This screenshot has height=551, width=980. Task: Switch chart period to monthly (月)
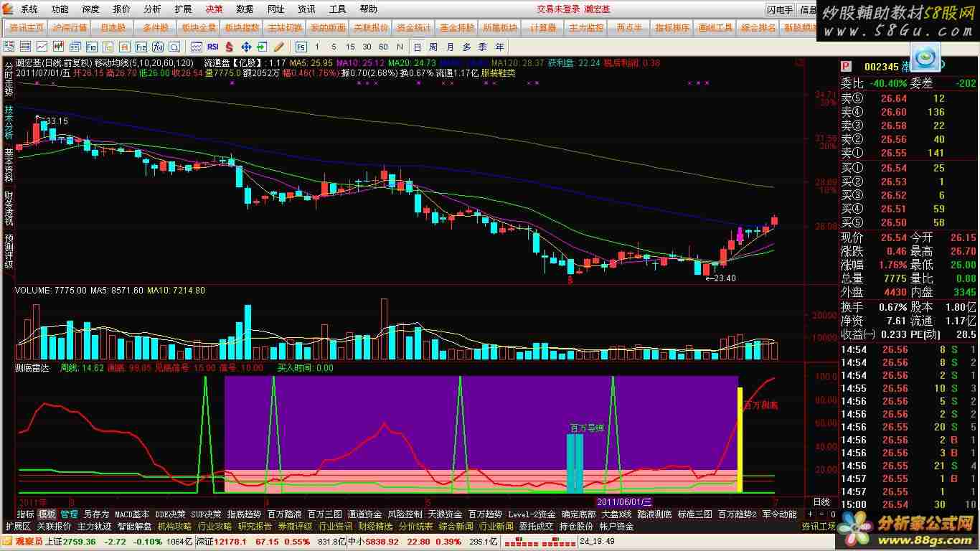(450, 47)
